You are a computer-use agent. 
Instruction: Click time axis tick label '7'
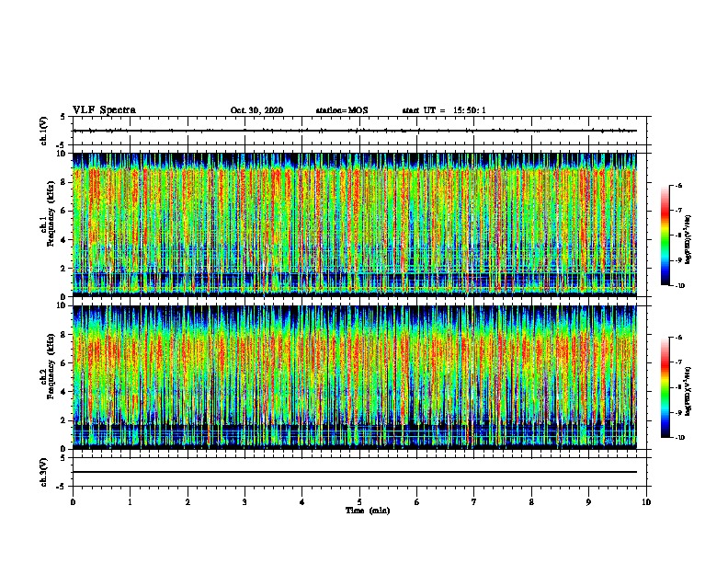pos(474,502)
